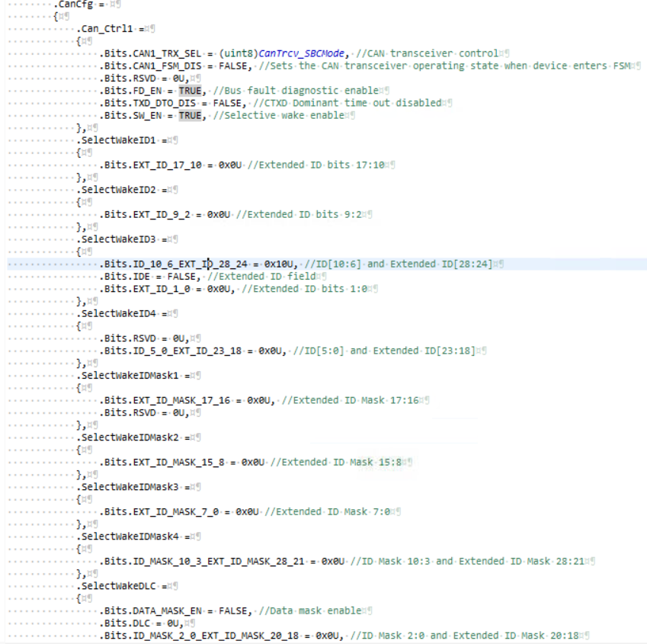Click the 'ID Mask 2:0 and Extended ID Mask 20:18' comment
Screen dimensions: 647x644
(x=465, y=636)
